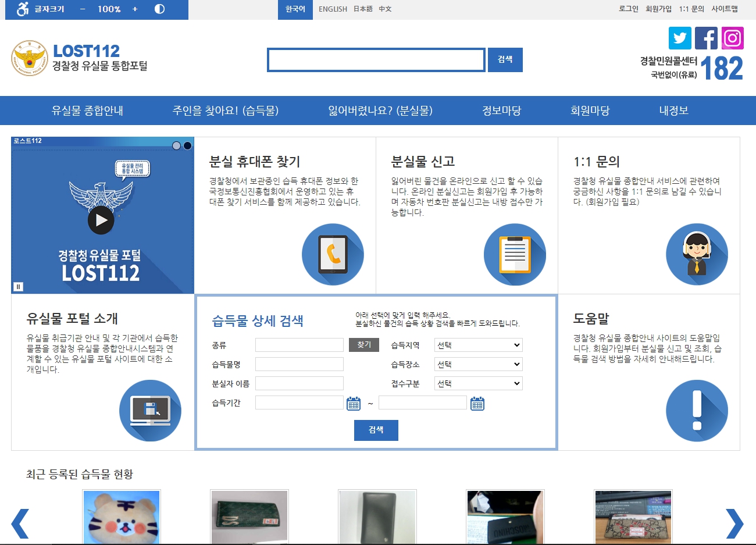
Task: Click the exclamation help icon
Action: tap(697, 411)
